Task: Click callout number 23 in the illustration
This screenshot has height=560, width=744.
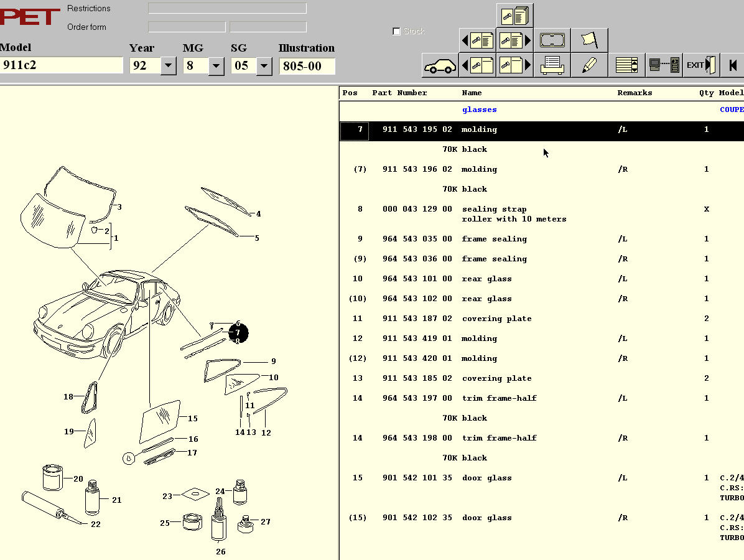Action: pyautogui.click(x=167, y=497)
